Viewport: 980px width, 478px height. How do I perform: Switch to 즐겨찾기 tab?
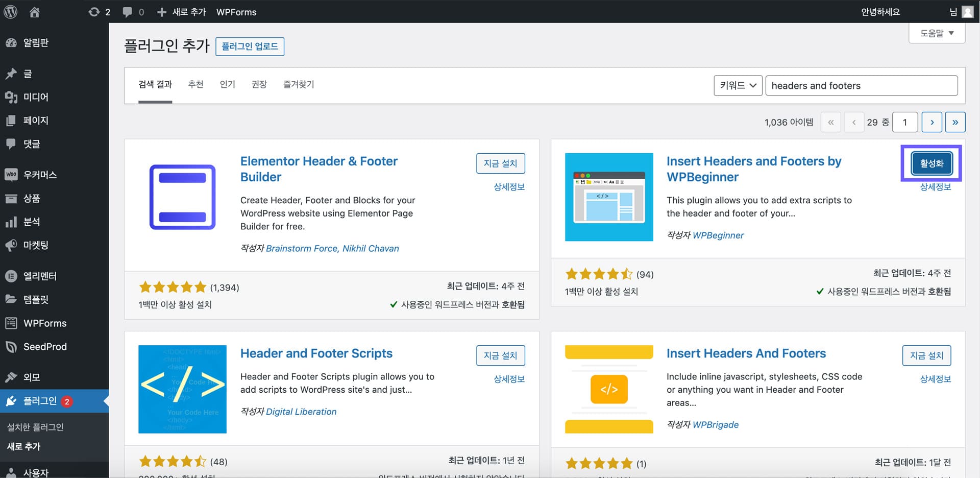point(299,84)
